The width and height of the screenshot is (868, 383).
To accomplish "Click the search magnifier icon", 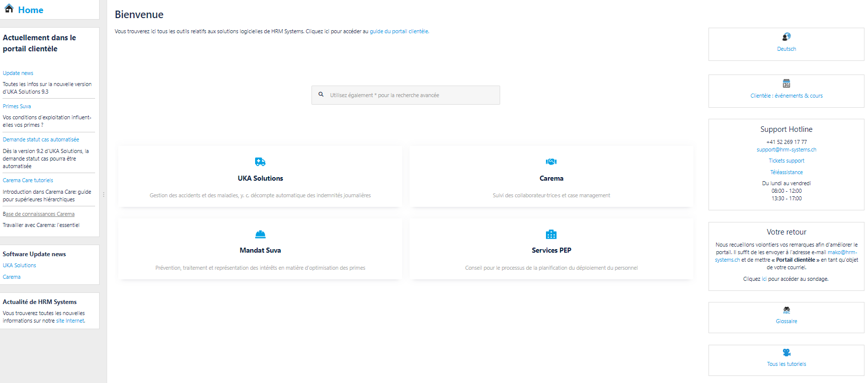I will coord(321,95).
